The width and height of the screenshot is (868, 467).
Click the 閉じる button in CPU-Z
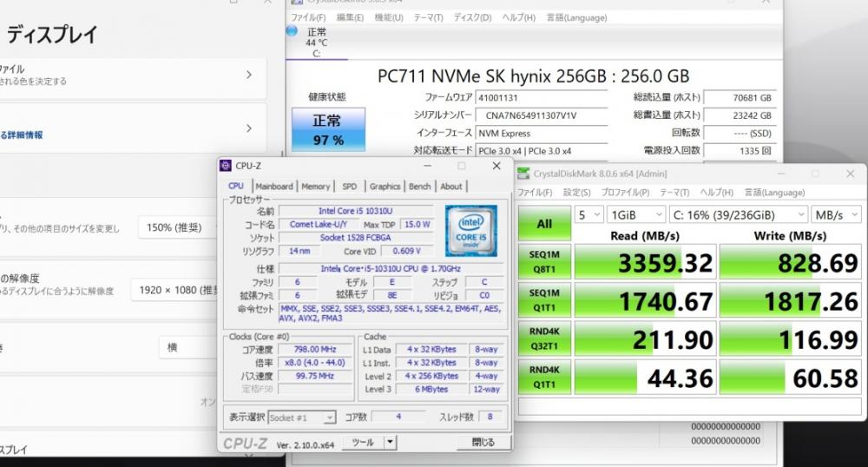(483, 442)
